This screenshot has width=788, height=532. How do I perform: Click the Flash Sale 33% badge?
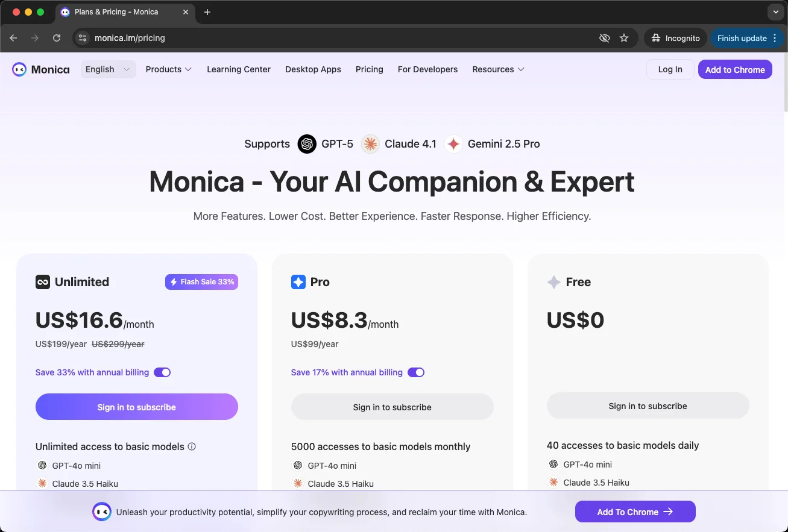tap(201, 281)
